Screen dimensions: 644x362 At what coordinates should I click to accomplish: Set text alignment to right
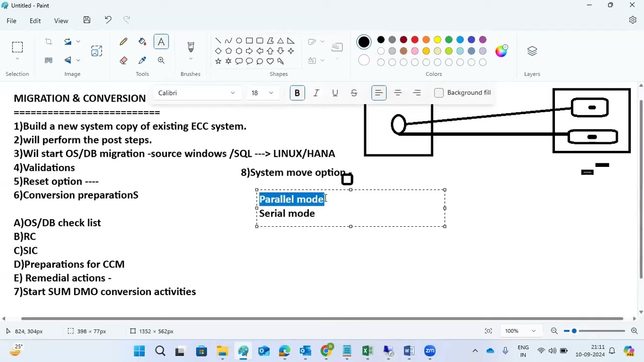pyautogui.click(x=417, y=93)
